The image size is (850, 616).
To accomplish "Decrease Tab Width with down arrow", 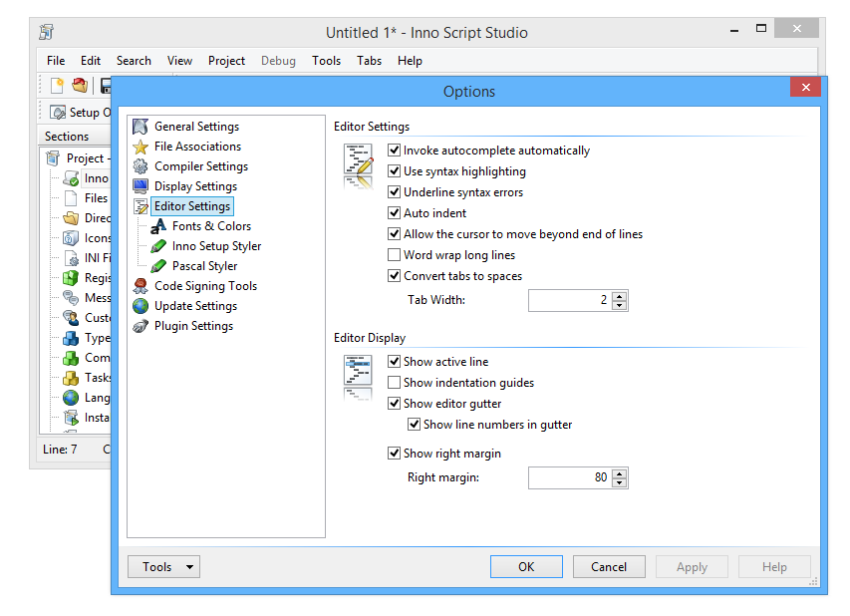I will [619, 305].
